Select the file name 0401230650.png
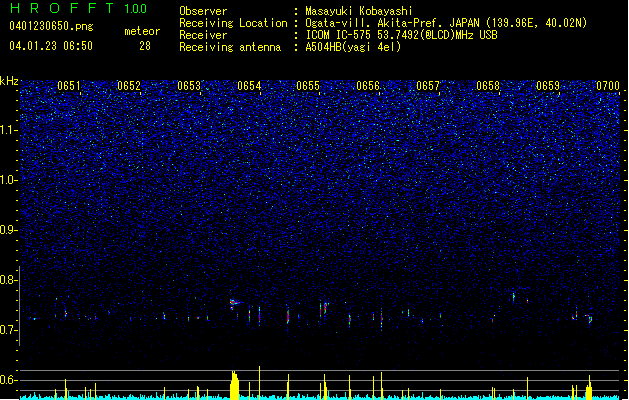This screenshot has width=629, height=400. (x=51, y=26)
